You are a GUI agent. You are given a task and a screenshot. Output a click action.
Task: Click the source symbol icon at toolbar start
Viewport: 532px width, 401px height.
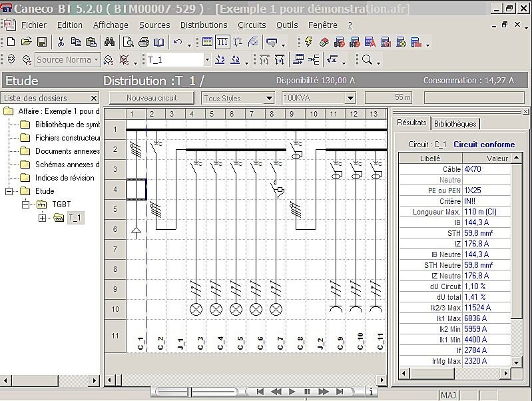[11, 60]
